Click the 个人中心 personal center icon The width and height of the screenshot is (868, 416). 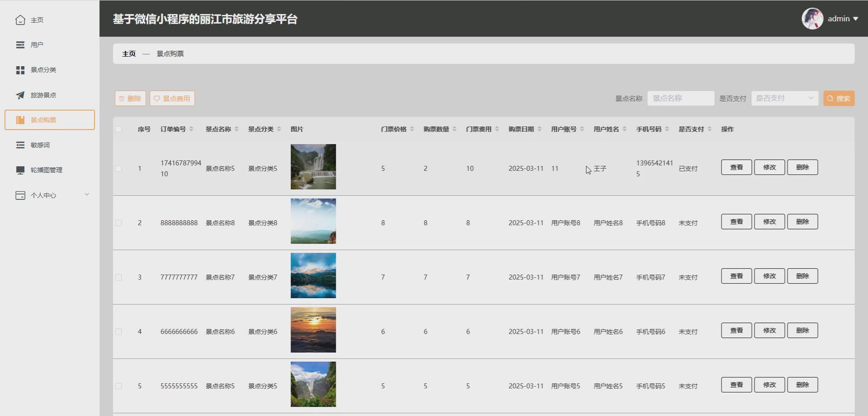(x=20, y=195)
